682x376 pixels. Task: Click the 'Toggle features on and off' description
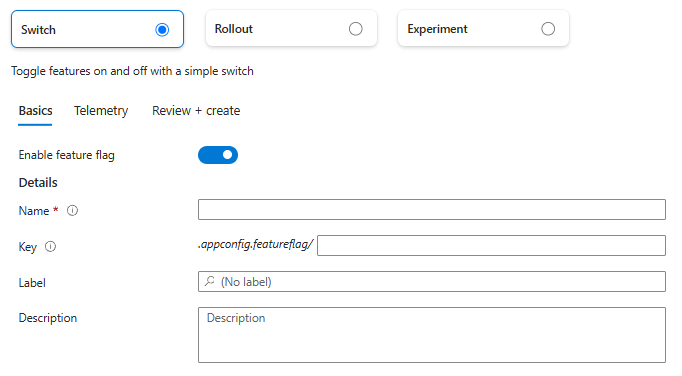coord(132,71)
